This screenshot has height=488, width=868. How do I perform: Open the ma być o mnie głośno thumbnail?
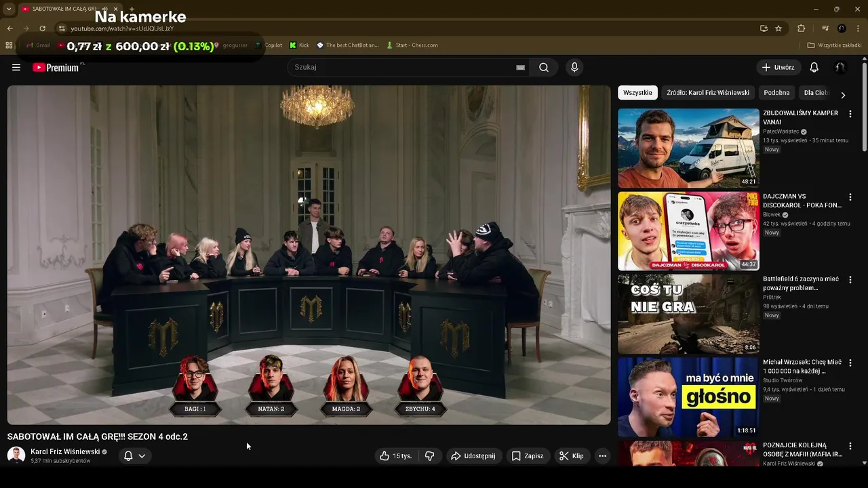tap(688, 398)
